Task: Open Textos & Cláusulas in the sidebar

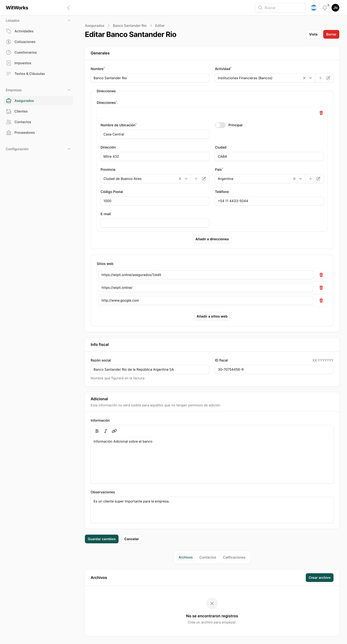Action: pos(39,74)
